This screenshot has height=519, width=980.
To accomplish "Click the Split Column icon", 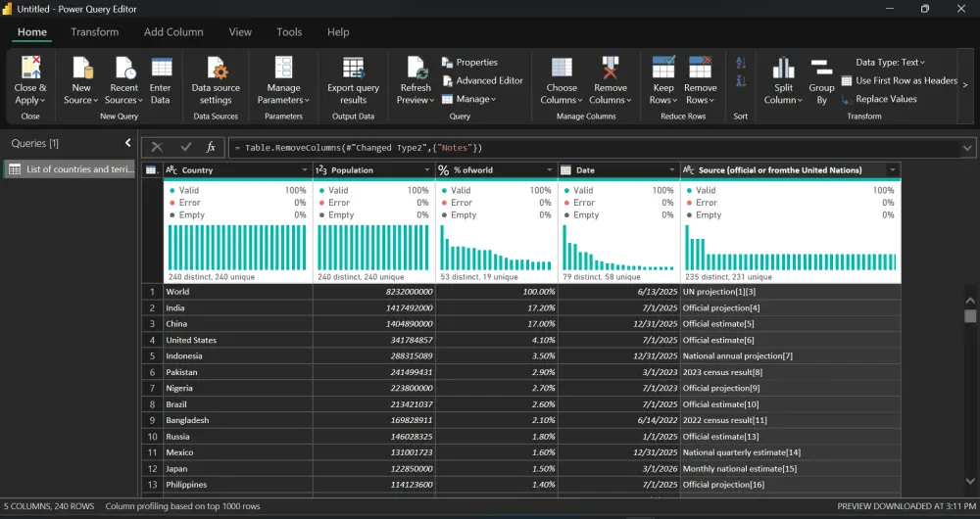I will [783, 68].
